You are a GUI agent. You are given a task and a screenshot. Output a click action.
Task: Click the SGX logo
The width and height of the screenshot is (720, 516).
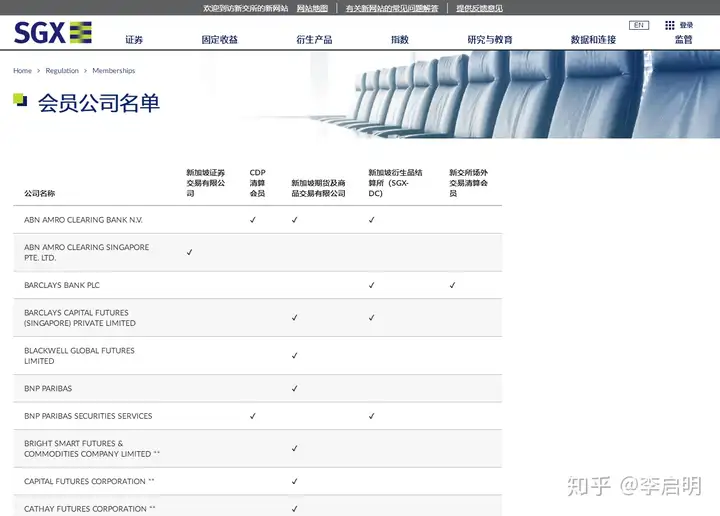pos(53,33)
